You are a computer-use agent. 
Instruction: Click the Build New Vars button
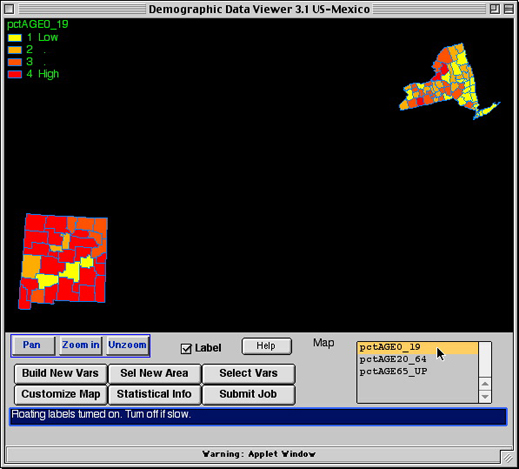(61, 373)
